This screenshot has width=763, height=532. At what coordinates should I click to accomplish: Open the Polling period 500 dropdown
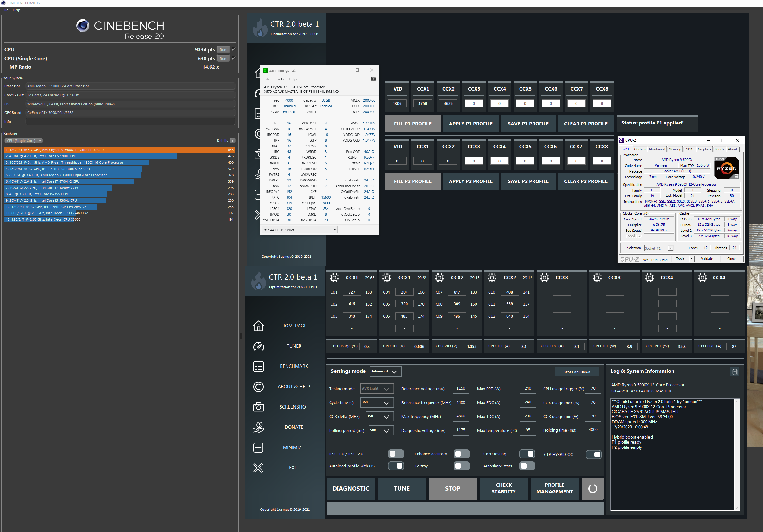pyautogui.click(x=381, y=430)
